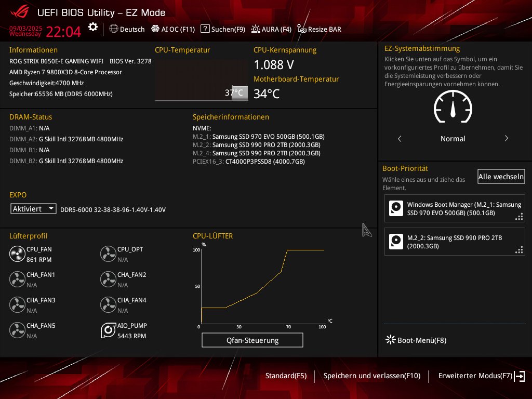The height and width of the screenshot is (399, 532).
Task: Click the 5443 RPM pump speed
Action: [x=131, y=336]
